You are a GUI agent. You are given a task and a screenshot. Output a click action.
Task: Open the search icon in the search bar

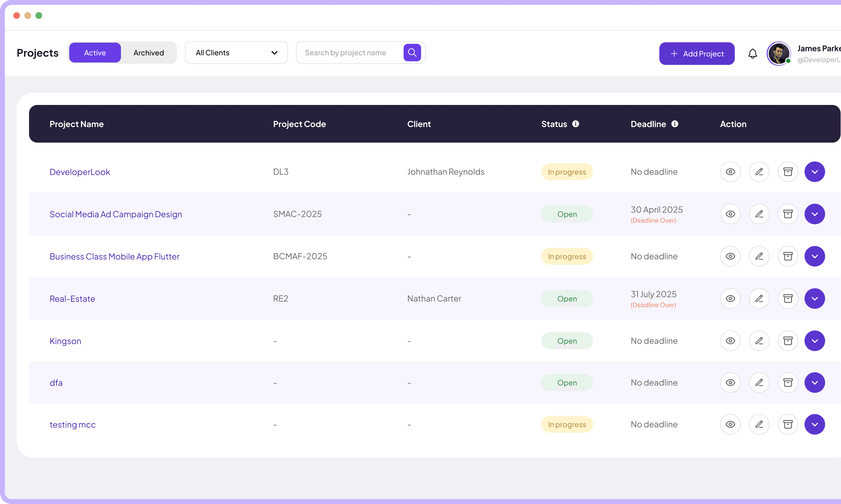[412, 52]
